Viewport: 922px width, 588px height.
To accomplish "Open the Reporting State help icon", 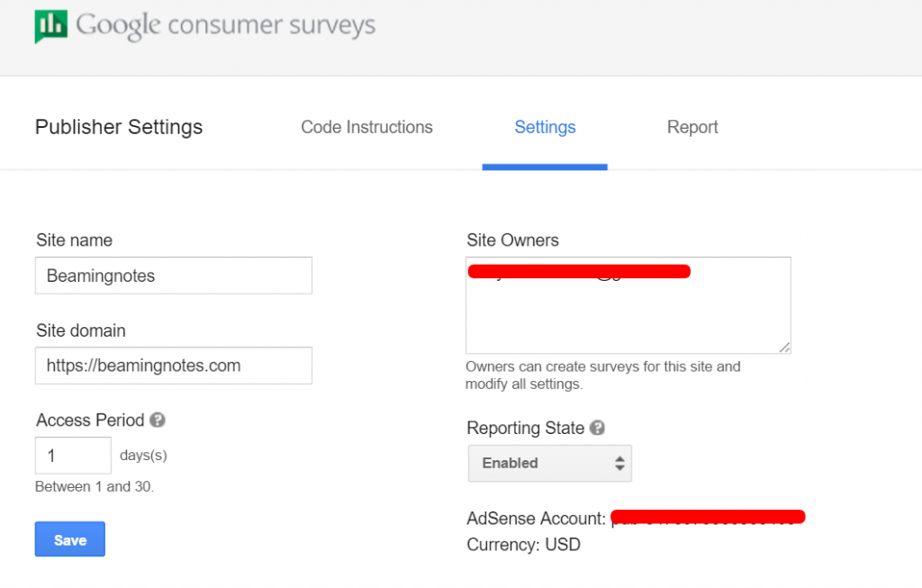I will point(598,428).
